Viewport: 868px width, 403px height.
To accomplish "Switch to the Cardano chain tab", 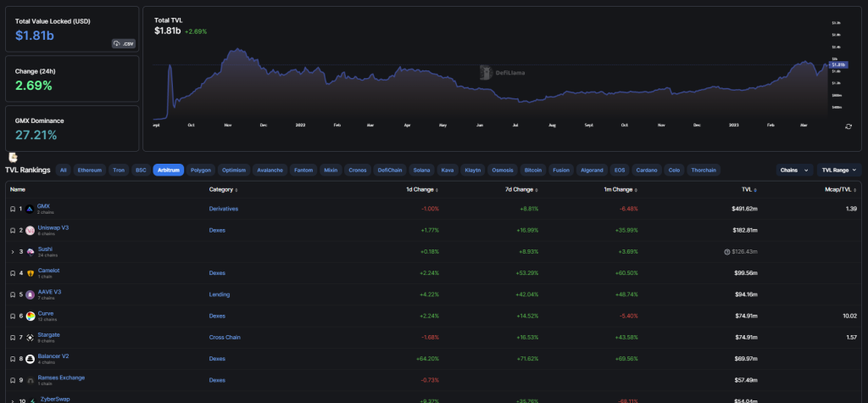I will tap(647, 171).
